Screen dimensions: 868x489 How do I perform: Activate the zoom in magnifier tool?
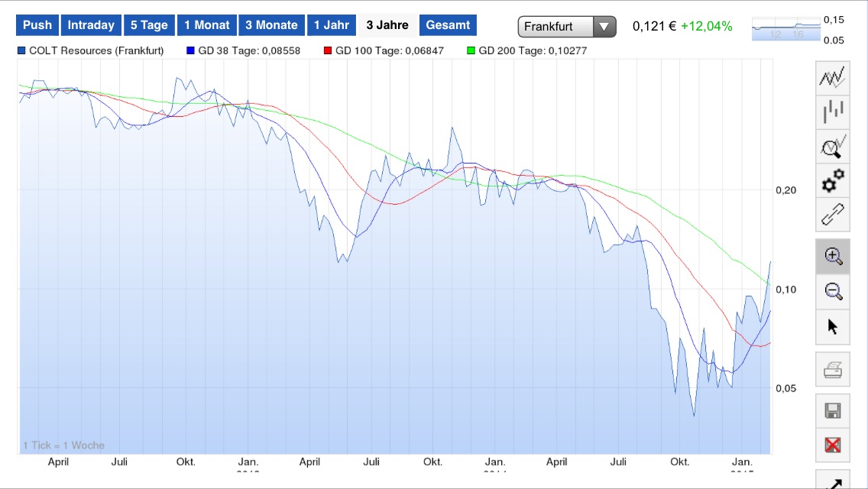tap(833, 256)
